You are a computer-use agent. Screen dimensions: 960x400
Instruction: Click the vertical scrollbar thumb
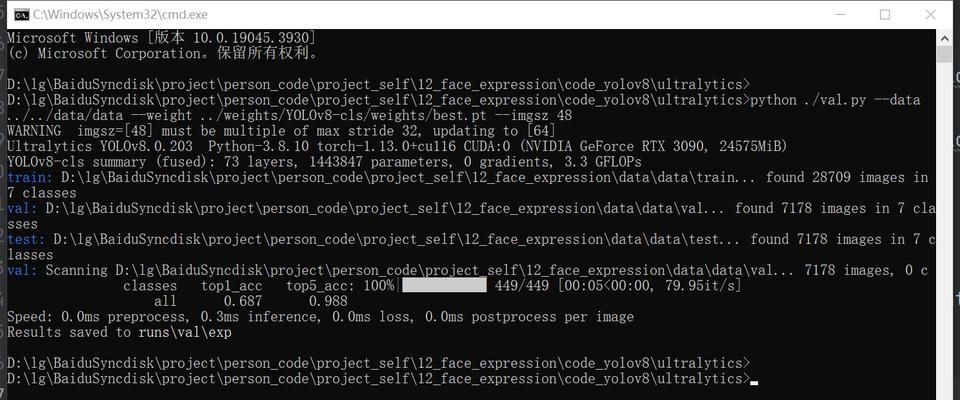[943, 53]
